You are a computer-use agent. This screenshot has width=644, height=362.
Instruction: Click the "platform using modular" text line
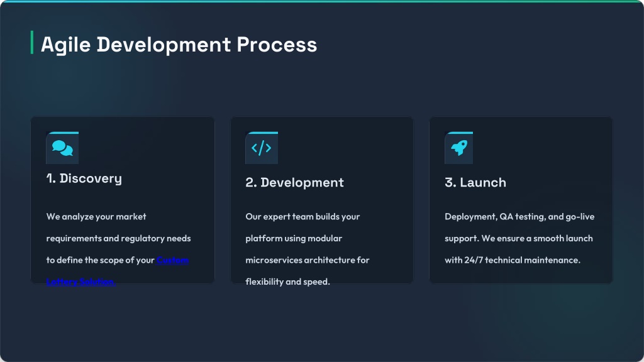click(x=294, y=239)
